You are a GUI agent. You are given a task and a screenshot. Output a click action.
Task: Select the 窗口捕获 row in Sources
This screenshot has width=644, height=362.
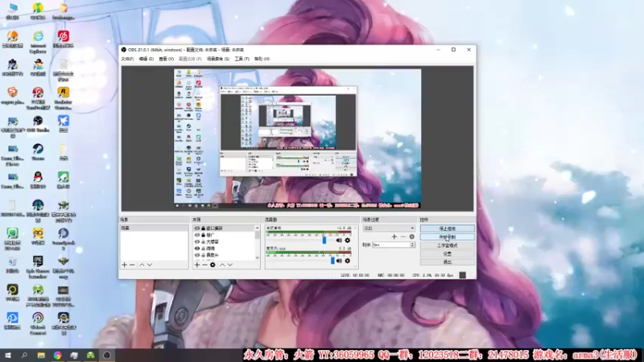(225, 228)
